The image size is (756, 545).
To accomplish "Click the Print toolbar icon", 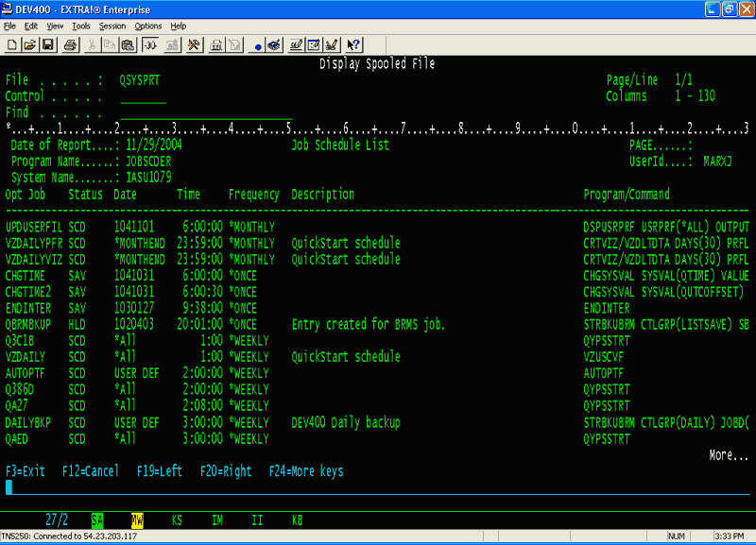I will [71, 44].
